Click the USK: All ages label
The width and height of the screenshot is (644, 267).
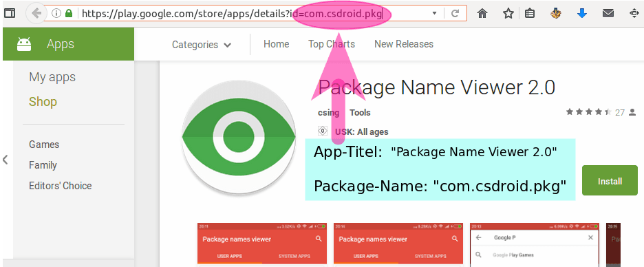(x=361, y=132)
